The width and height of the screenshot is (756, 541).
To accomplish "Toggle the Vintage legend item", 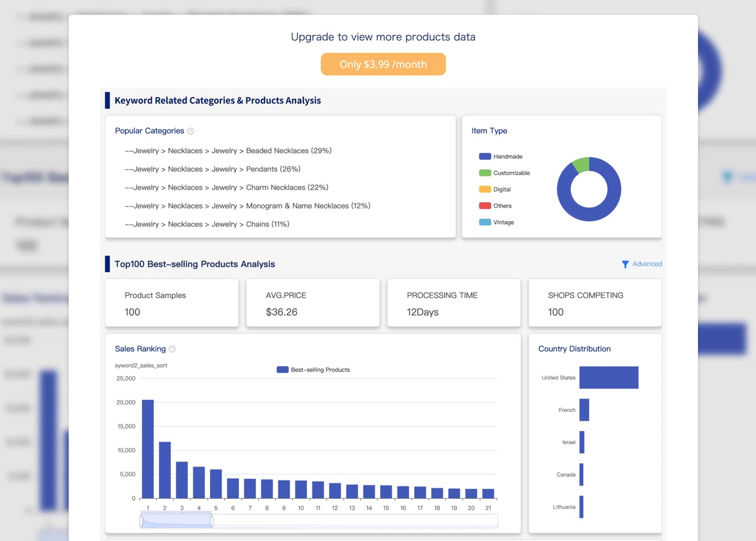I will (x=496, y=222).
